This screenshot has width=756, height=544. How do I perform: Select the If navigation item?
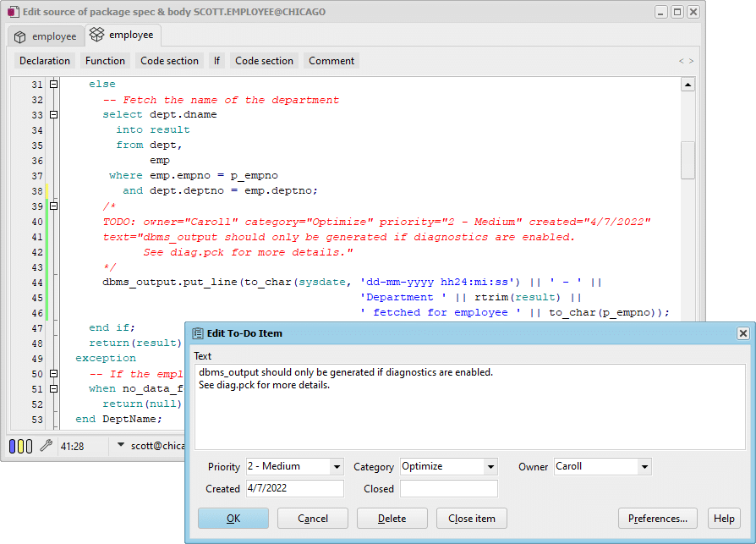[x=217, y=61]
